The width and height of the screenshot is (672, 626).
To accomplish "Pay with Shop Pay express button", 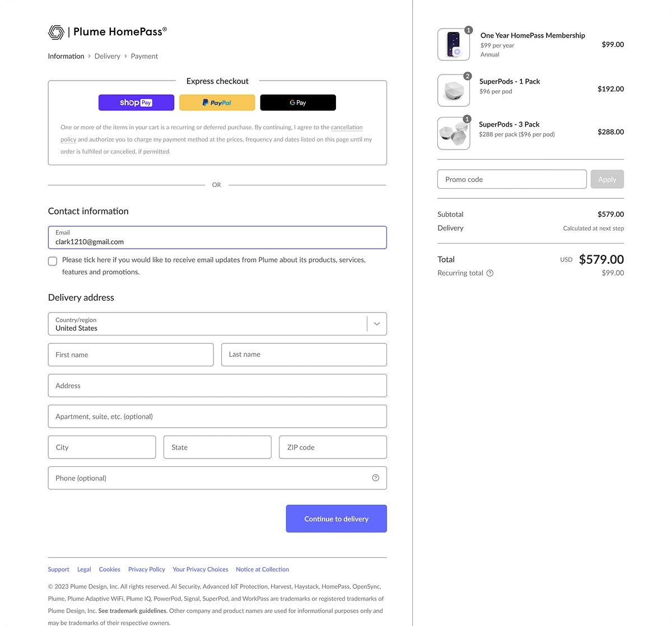I will [x=136, y=102].
